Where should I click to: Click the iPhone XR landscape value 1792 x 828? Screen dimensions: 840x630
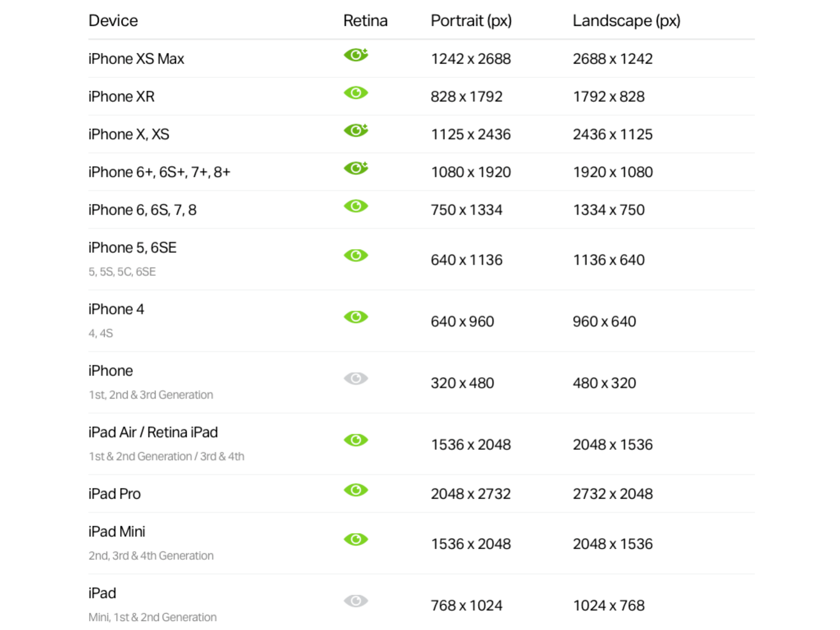click(x=609, y=97)
